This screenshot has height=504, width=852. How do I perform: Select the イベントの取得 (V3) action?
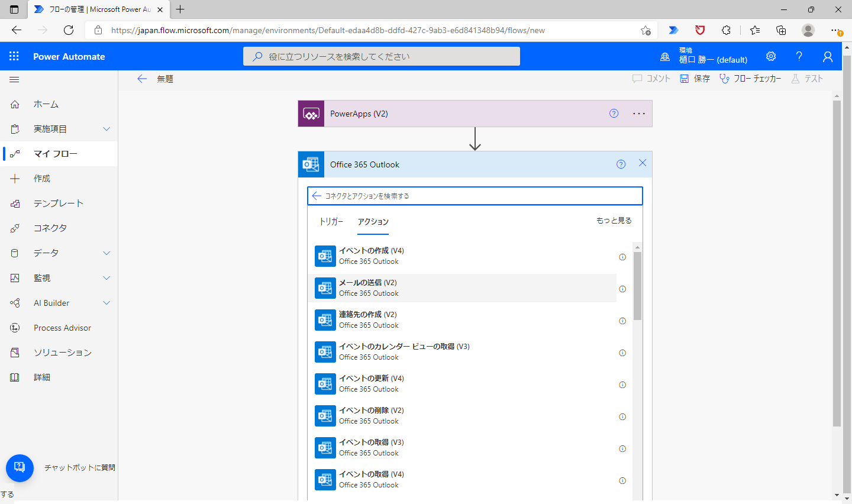tap(462, 448)
